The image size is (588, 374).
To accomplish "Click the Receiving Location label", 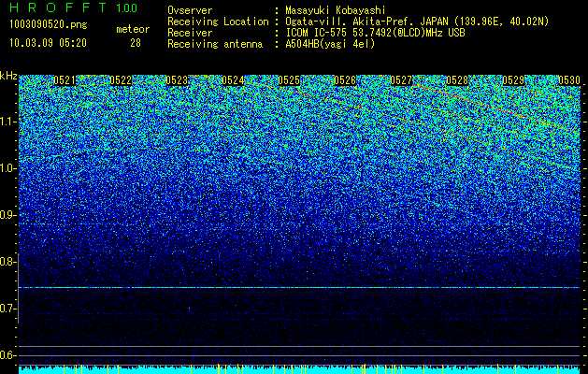I will pyautogui.click(x=218, y=22).
